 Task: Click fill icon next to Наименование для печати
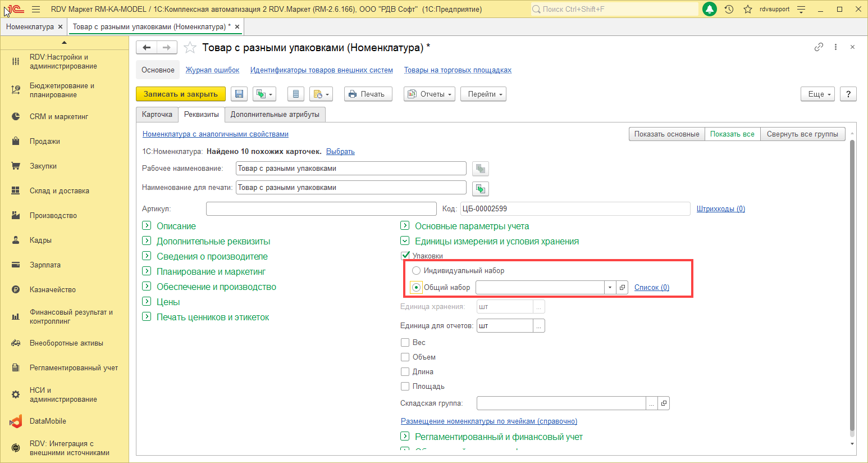pyautogui.click(x=480, y=188)
